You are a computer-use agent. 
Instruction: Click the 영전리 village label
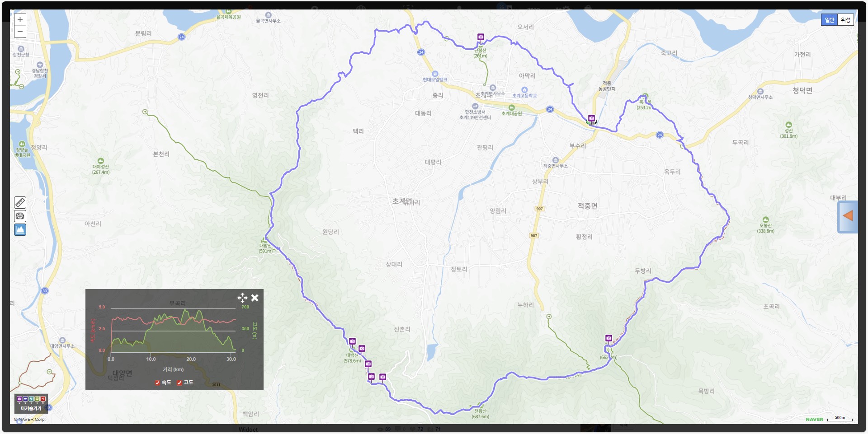click(x=260, y=95)
